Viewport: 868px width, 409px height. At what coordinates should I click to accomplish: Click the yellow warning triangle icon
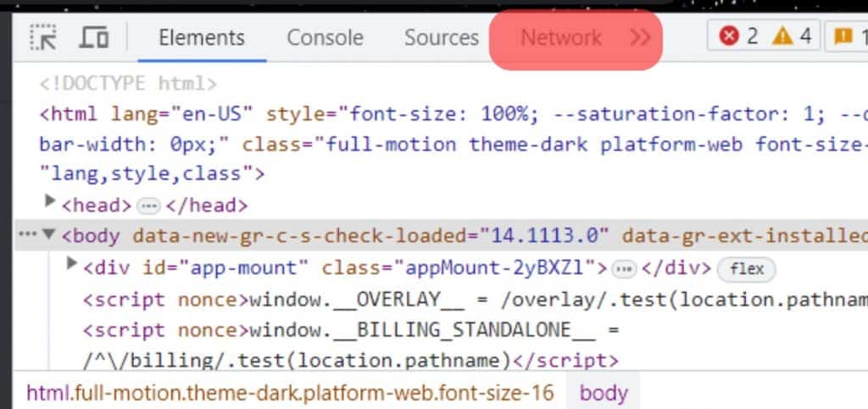coord(782,36)
